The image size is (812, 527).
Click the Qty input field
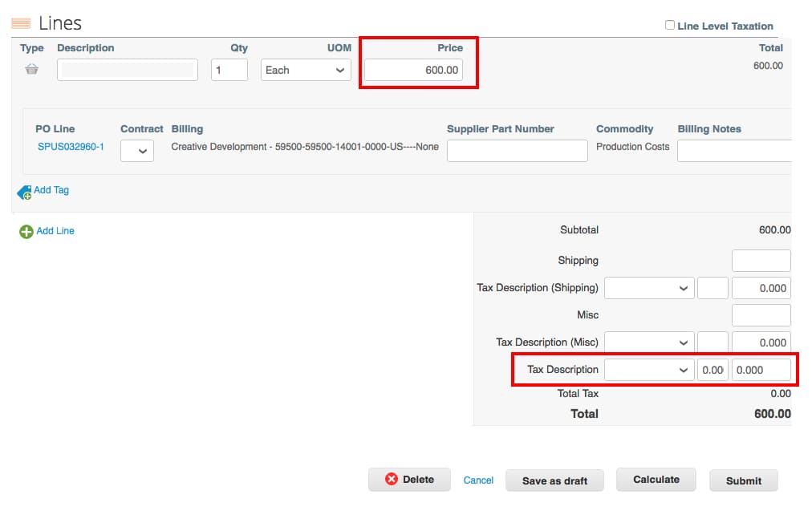229,70
